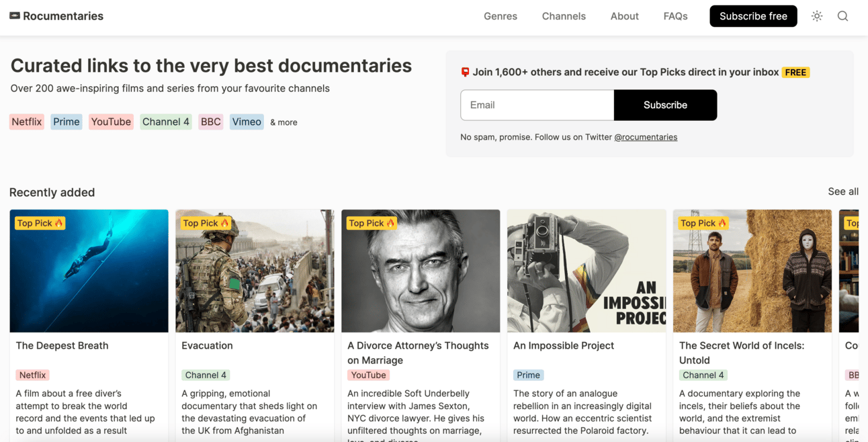Click the Rocumentaries site name
The image size is (868, 442).
point(63,16)
